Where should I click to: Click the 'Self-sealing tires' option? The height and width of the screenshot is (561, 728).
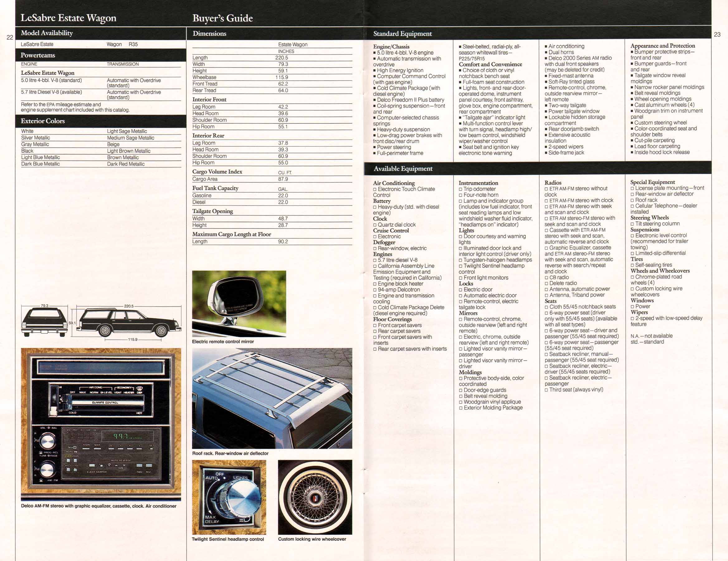pos(651,265)
